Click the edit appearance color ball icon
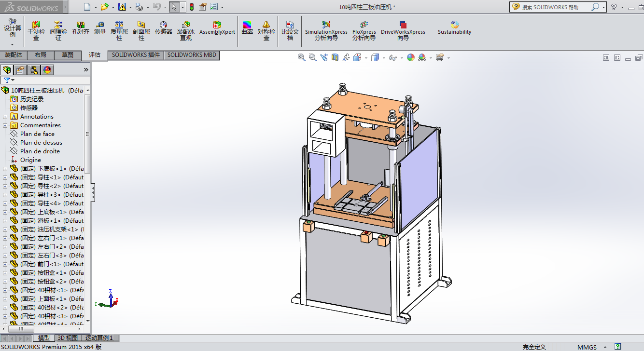The image size is (644, 351). [411, 57]
